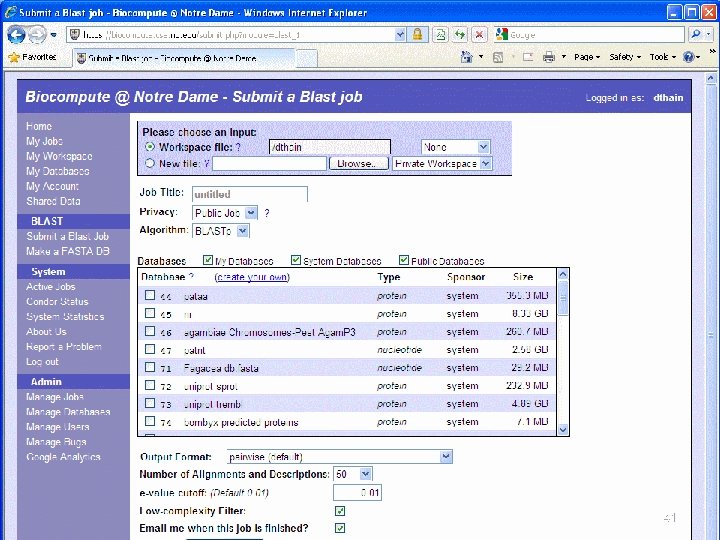Click the compatibility view icon

tap(440, 35)
